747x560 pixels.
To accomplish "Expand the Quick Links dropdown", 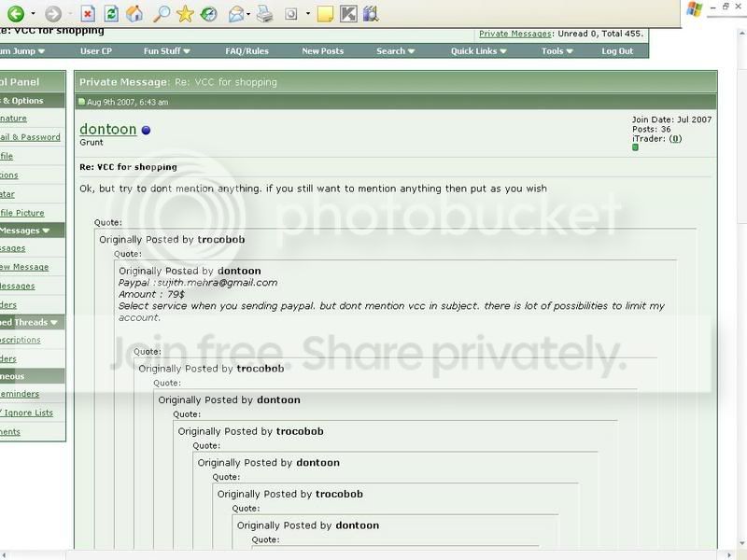I will (x=479, y=51).
